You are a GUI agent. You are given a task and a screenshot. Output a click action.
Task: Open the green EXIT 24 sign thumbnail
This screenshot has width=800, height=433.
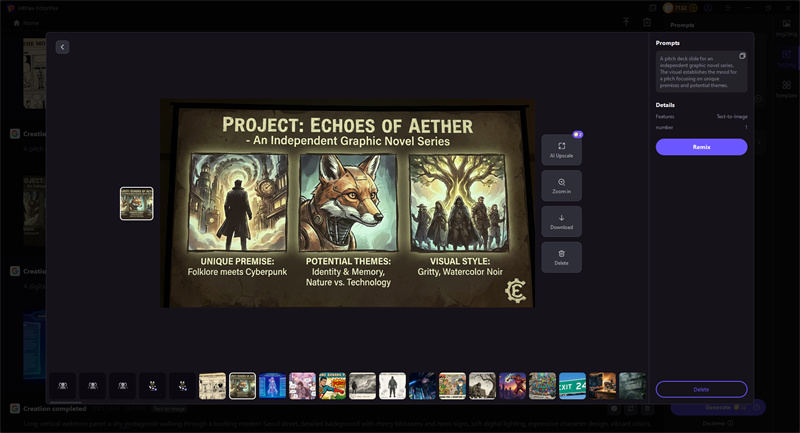(x=572, y=386)
